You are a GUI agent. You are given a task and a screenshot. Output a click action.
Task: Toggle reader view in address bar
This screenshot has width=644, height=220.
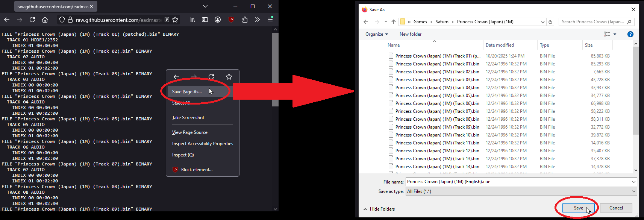point(167,20)
